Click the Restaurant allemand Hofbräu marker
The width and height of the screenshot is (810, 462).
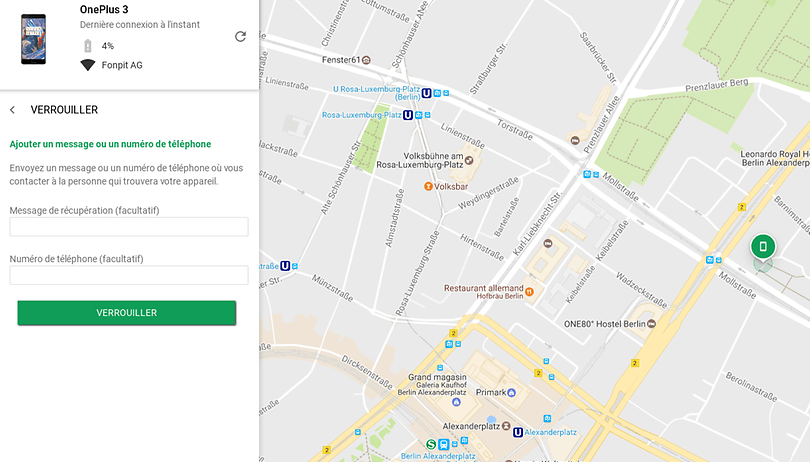[x=529, y=291]
